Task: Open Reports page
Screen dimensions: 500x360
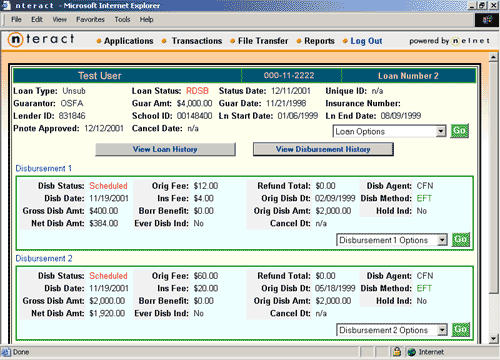Action: (319, 41)
